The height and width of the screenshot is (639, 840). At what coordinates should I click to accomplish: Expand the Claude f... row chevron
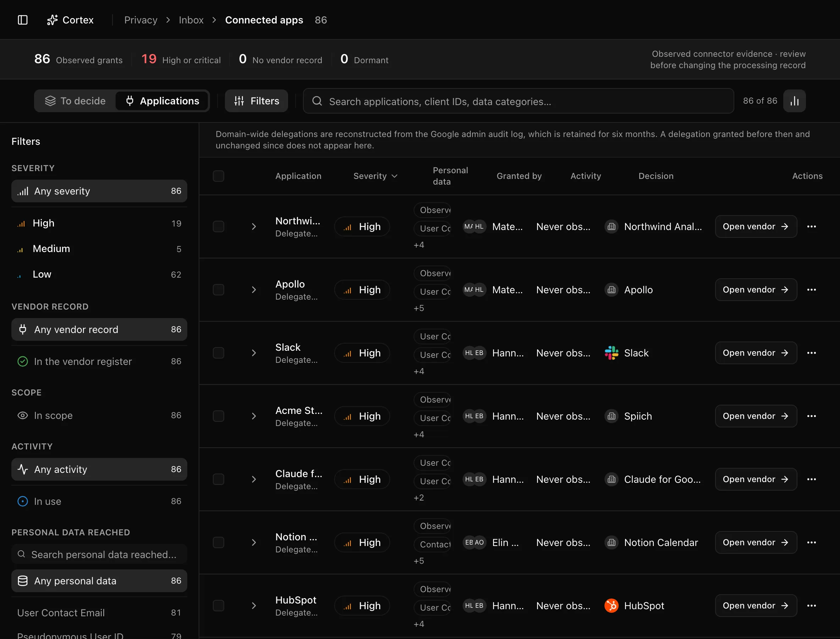tap(254, 479)
